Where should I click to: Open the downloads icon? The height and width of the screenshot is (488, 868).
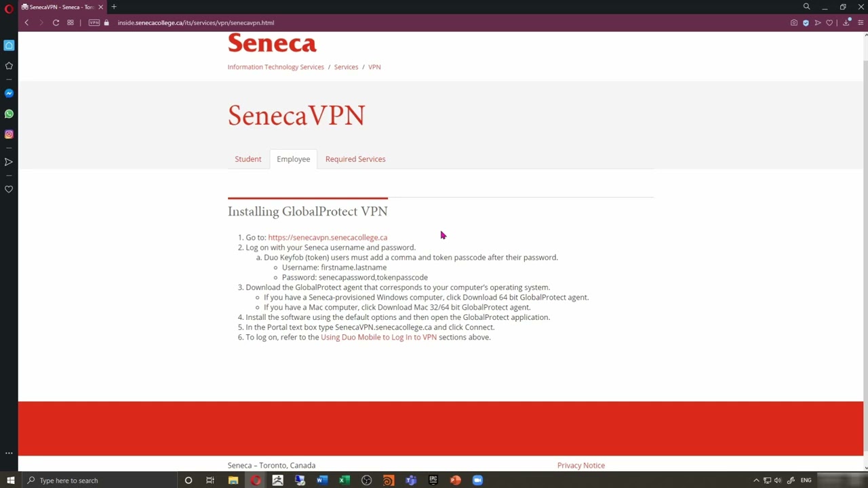point(846,22)
